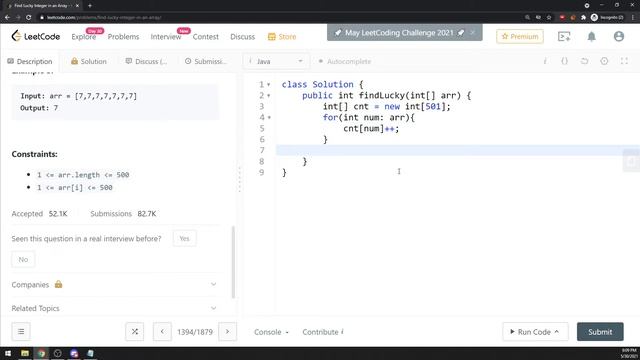Screen dimensions: 640x360
Task: Place cursor on empty line 7
Action: (x=457, y=150)
